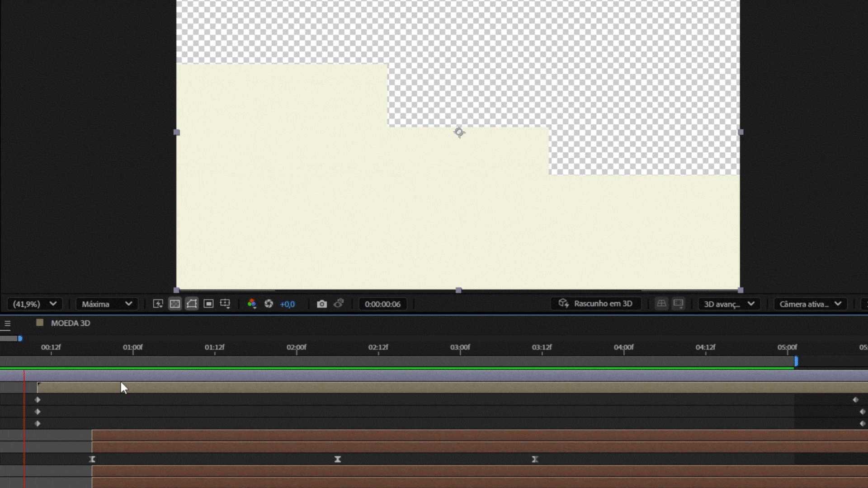Select first row end diamond keyframe
This screenshot has width=868, height=488.
(x=855, y=400)
